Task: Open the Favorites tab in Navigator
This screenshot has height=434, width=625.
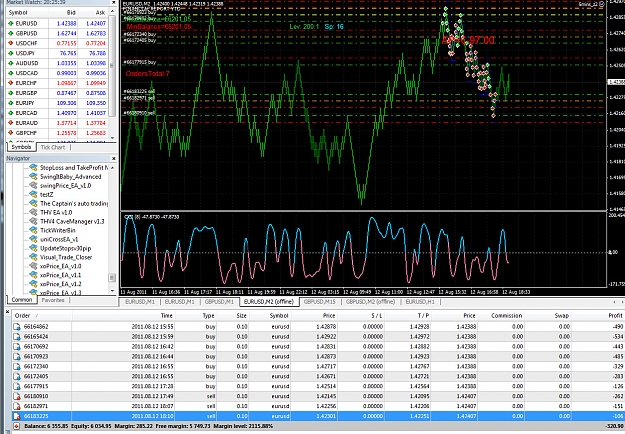Action: pos(53,300)
